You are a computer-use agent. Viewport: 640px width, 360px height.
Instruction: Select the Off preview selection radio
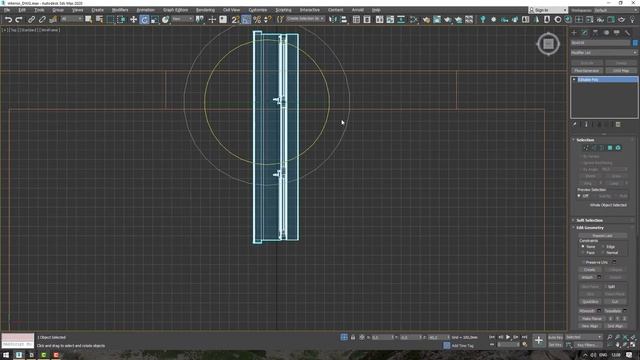pyautogui.click(x=579, y=196)
